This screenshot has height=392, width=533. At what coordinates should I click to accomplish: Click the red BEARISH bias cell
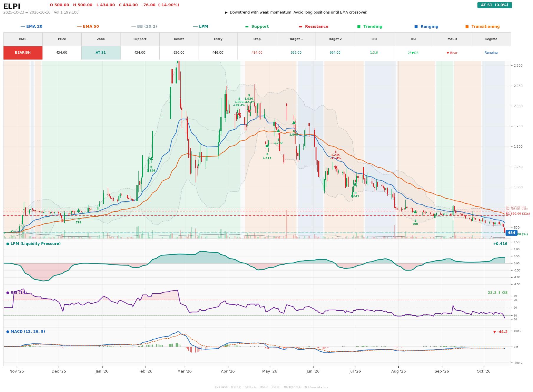click(x=23, y=53)
